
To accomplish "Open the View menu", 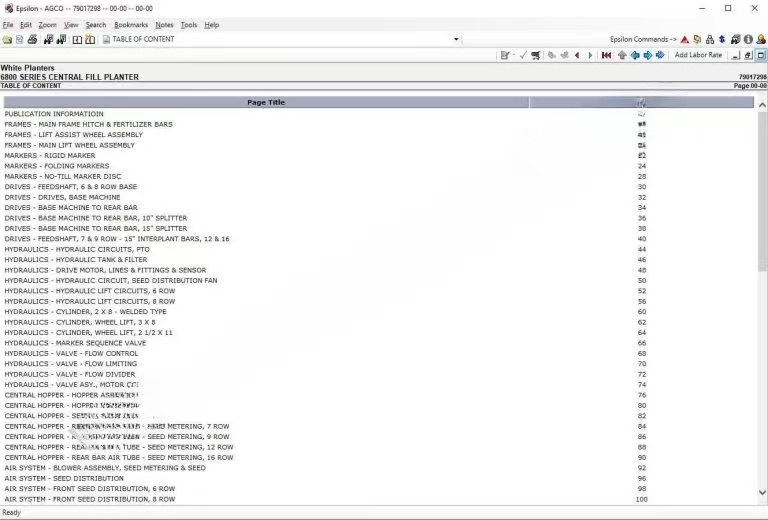I will 71,24.
